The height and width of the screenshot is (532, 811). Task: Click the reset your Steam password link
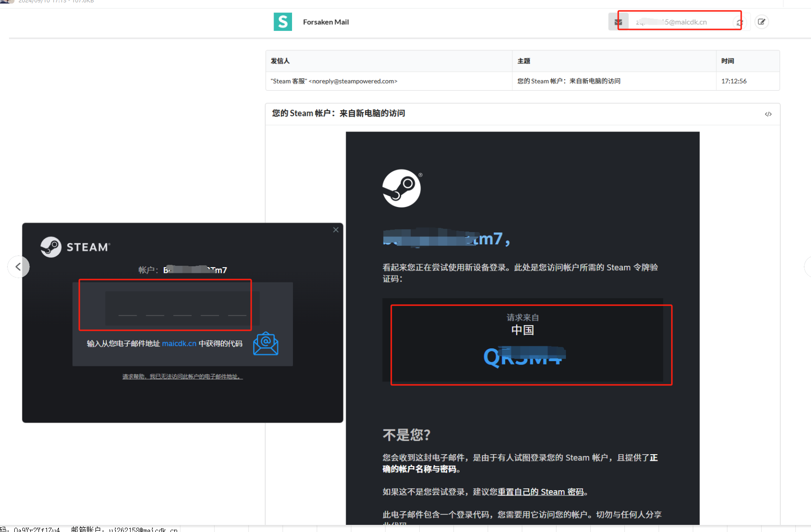tap(540, 492)
